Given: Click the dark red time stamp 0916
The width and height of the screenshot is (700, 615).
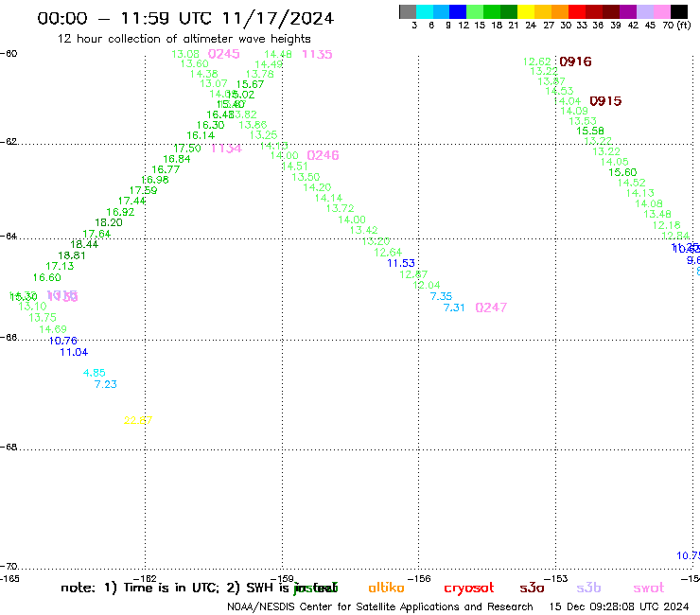Looking at the screenshot, I should coord(575,61).
